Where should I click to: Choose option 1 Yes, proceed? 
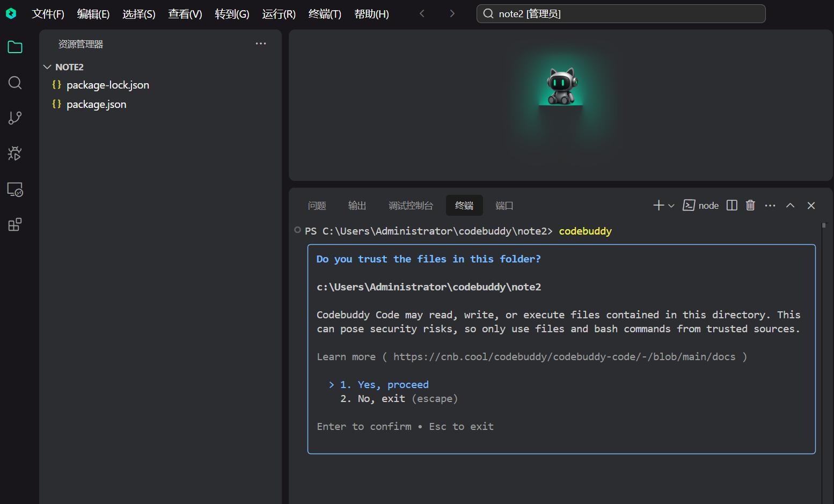pyautogui.click(x=384, y=385)
